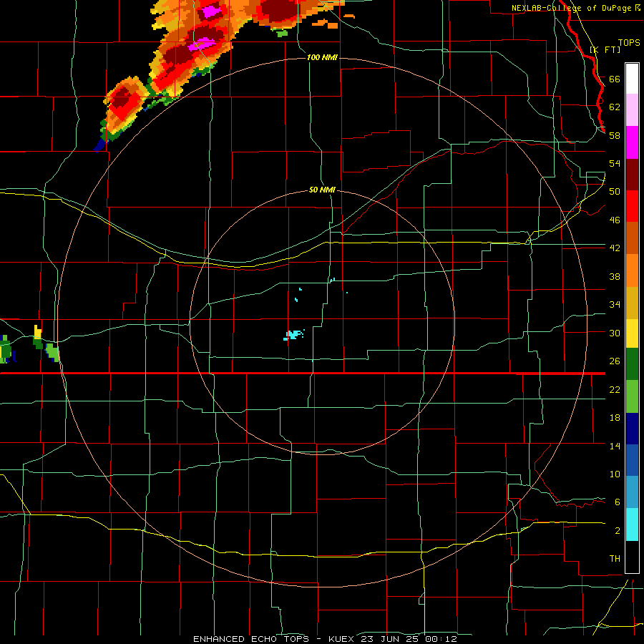The width and height of the screenshot is (644, 644).
Task: Click the dark orange legend swatch near 42
Action: [632, 238]
